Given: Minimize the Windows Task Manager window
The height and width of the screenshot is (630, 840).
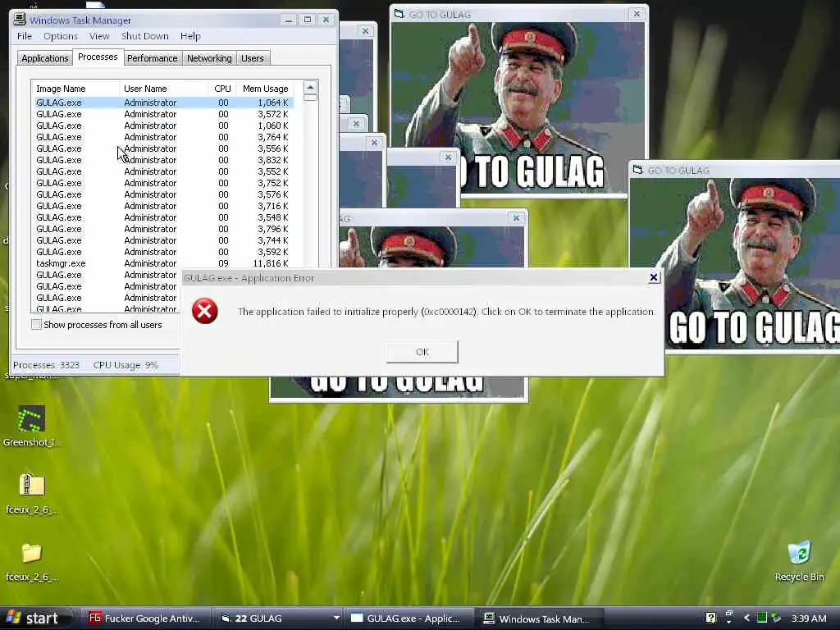Looking at the screenshot, I should click(289, 20).
